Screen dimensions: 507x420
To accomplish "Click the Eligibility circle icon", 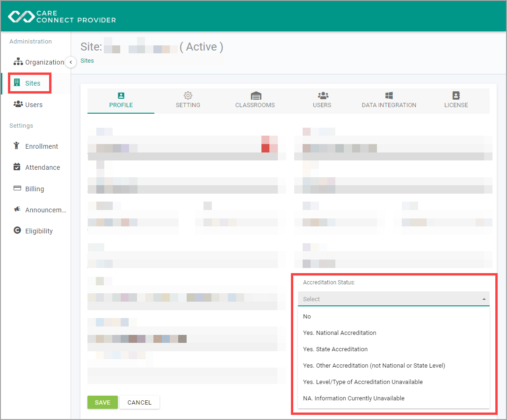I will (x=17, y=230).
